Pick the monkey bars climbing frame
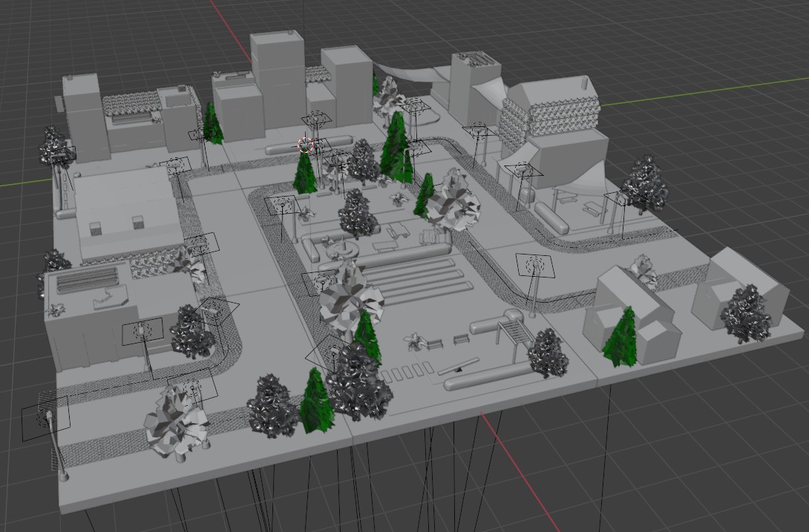This screenshot has width=809, height=532. tap(514, 326)
